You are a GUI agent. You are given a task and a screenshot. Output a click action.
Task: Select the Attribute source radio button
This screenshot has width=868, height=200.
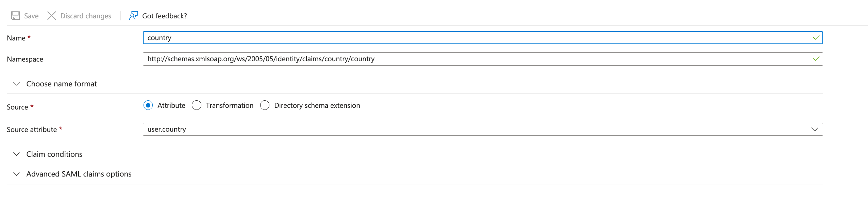[148, 105]
